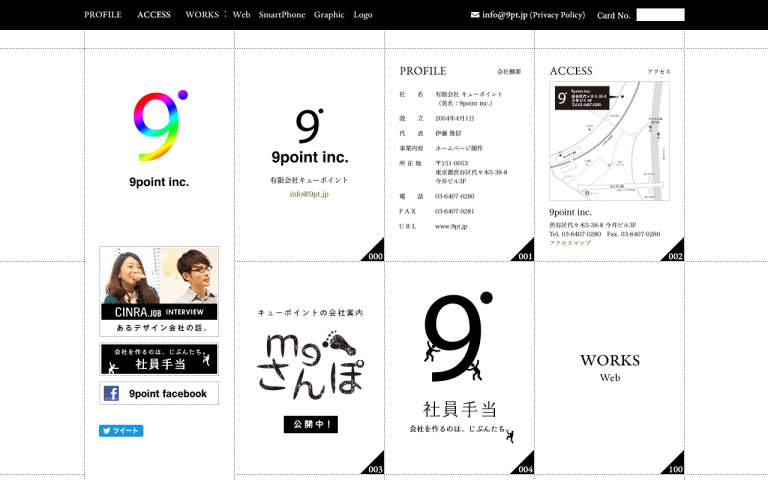Click the Twitter ツイート button
768x480 pixels.
(x=121, y=431)
